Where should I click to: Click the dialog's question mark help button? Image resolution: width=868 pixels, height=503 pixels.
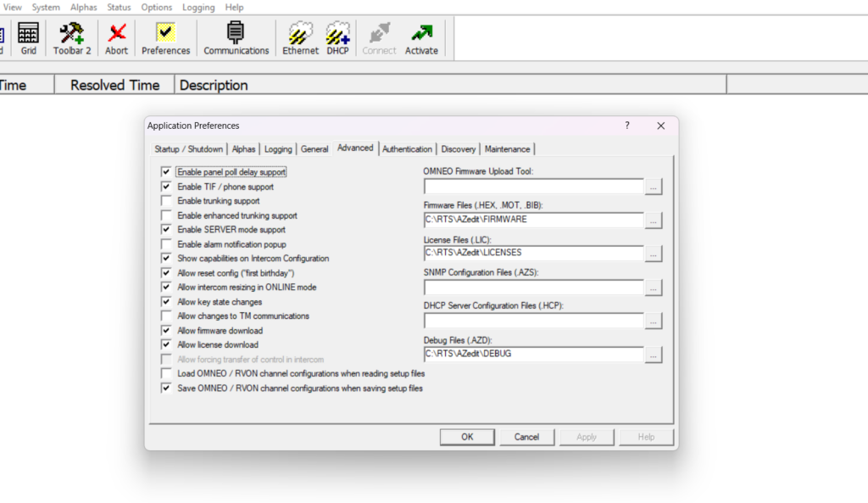(x=627, y=126)
